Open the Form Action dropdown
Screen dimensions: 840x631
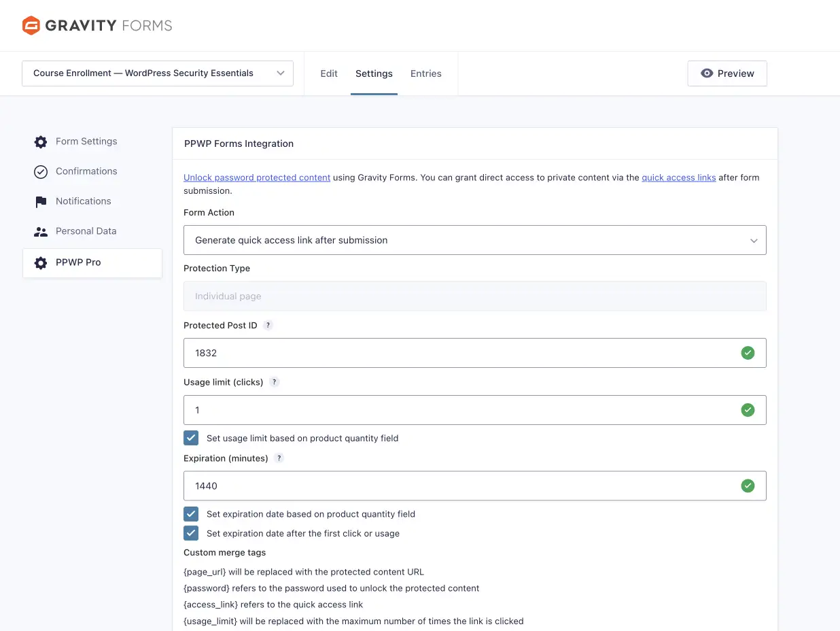pos(475,240)
